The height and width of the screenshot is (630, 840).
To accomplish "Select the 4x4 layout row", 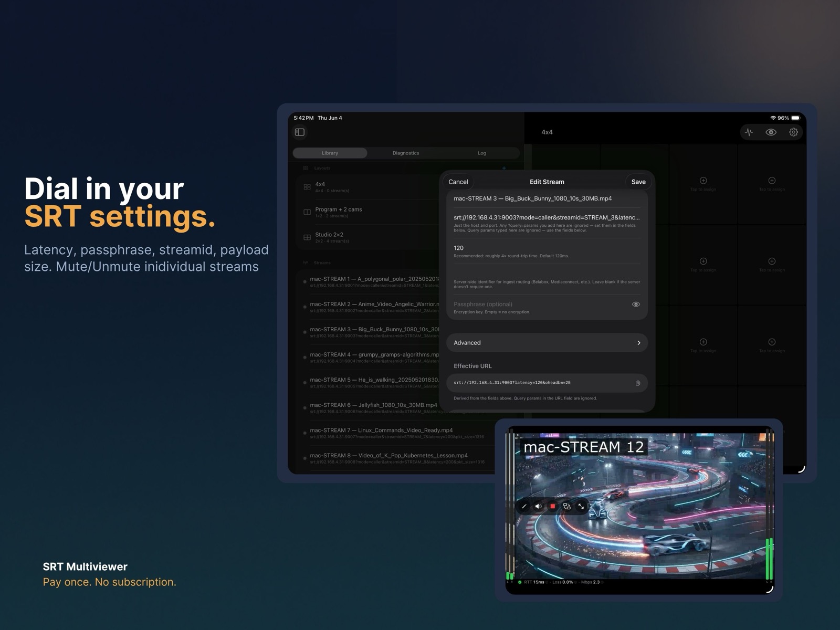I will click(x=367, y=187).
